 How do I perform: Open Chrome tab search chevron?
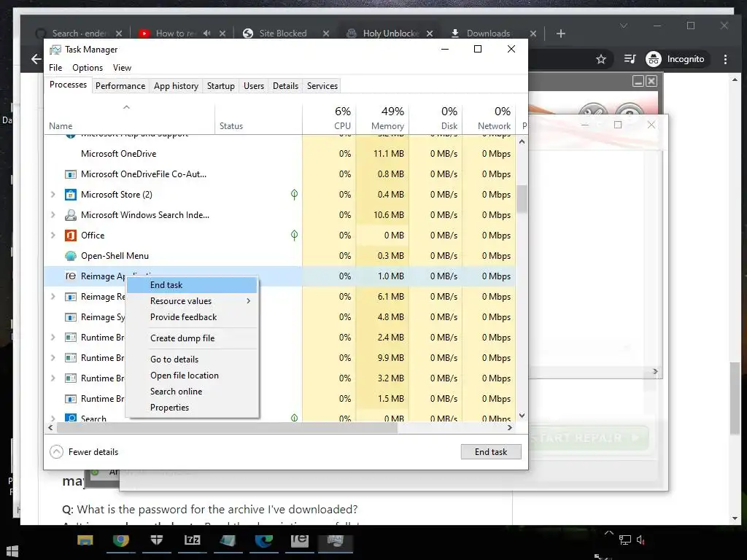[x=624, y=26]
